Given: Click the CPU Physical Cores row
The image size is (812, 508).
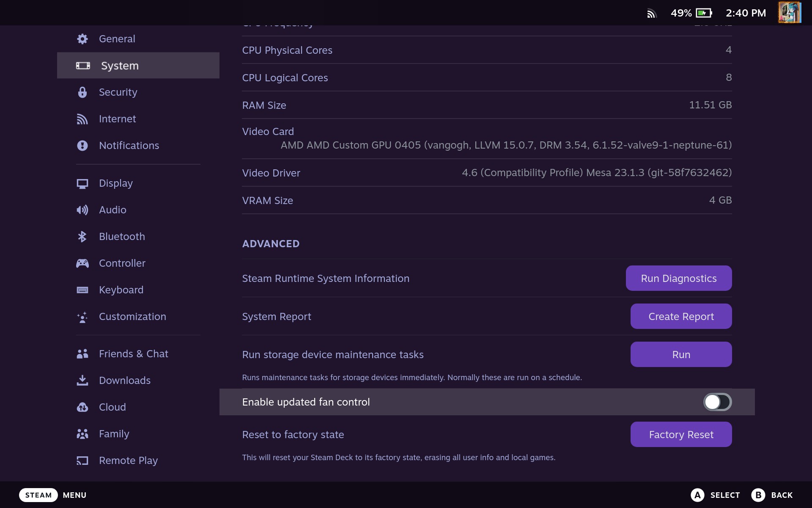Looking at the screenshot, I should [487, 50].
